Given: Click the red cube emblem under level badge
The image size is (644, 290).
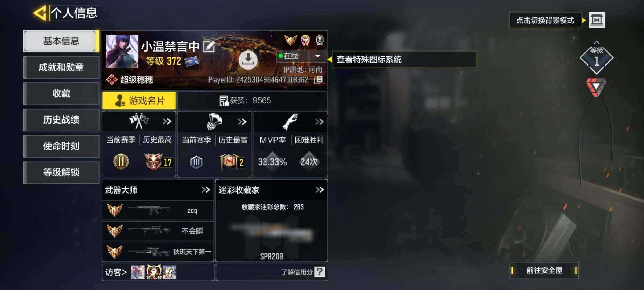Looking at the screenshot, I should 596,87.
